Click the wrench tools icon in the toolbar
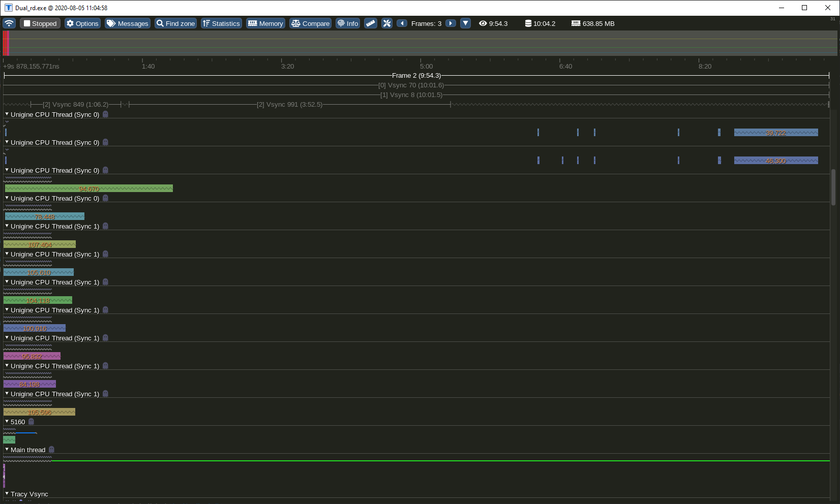Image resolution: width=840 pixels, height=504 pixels. click(386, 23)
